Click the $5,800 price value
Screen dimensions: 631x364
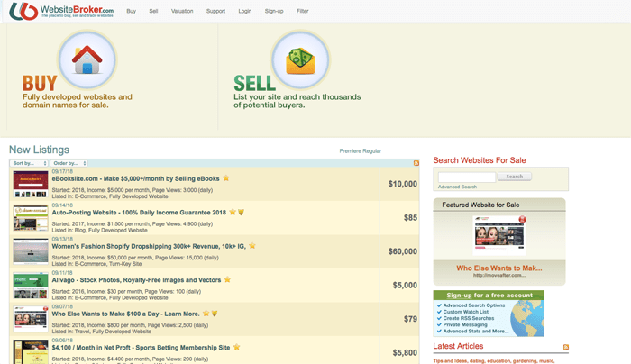(405, 353)
